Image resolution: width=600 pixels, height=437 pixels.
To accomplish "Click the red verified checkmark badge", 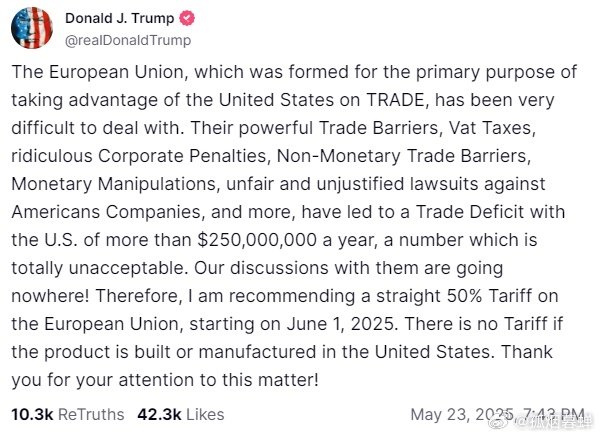I will (x=187, y=18).
